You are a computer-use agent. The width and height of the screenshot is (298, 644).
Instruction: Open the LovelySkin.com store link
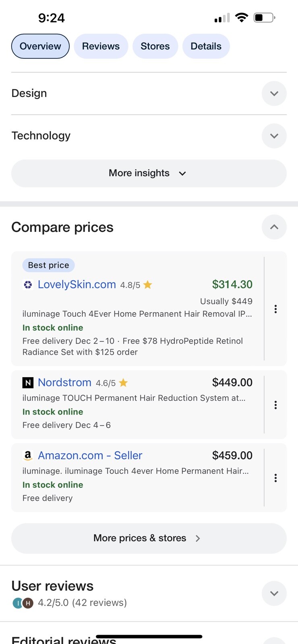(x=77, y=285)
